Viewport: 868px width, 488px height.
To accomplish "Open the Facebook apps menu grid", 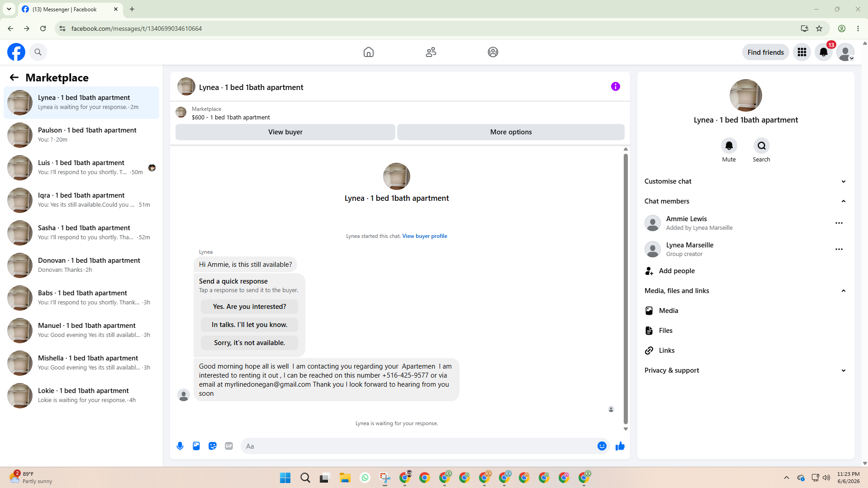I will click(x=802, y=52).
